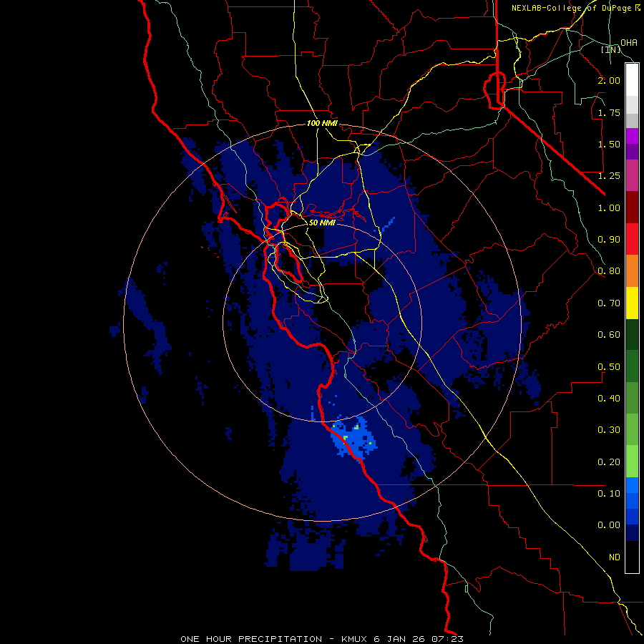Click the 0.70 legend value

(x=609, y=303)
